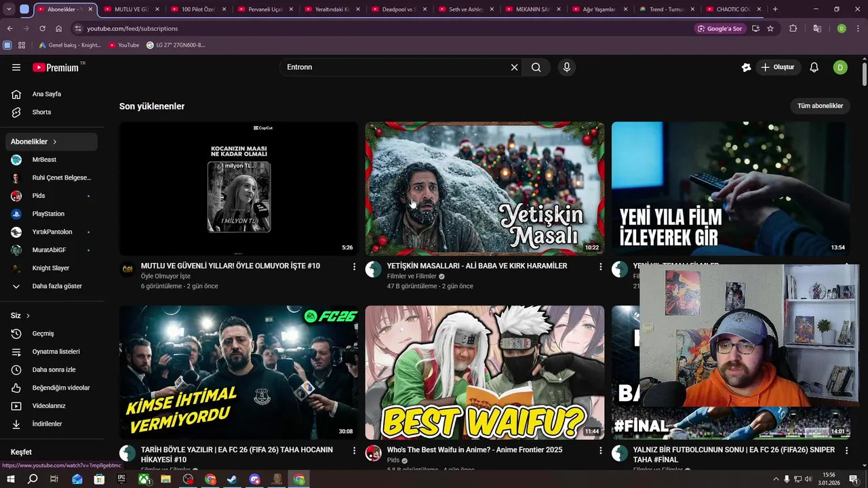Viewport: 868px width, 488px height.
Task: Open options for Best Waifu video
Action: click(600, 451)
